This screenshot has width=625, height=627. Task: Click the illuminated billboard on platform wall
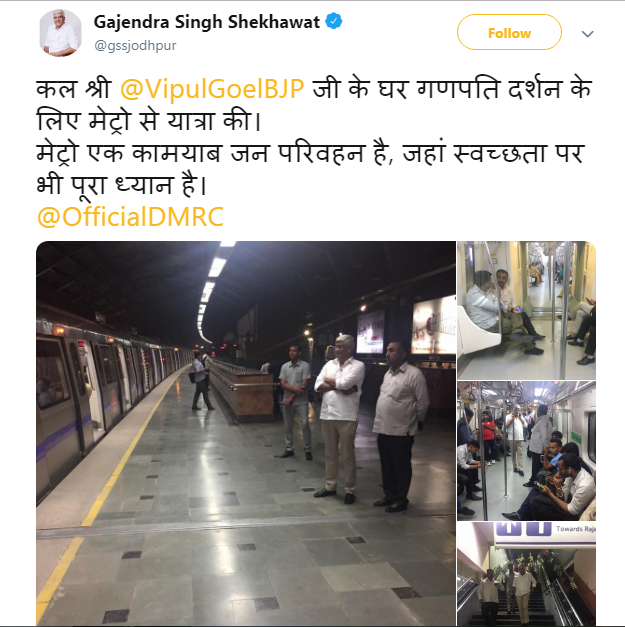[x=433, y=325]
